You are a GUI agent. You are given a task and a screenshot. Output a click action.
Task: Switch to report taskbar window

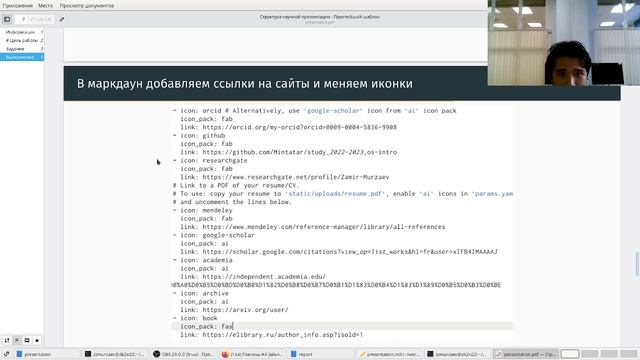[320, 354]
